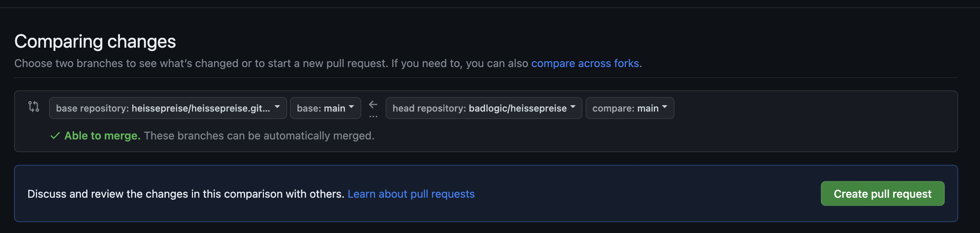
Task: Open head repository badlogic/heissepreise dropdown
Action: 484,108
